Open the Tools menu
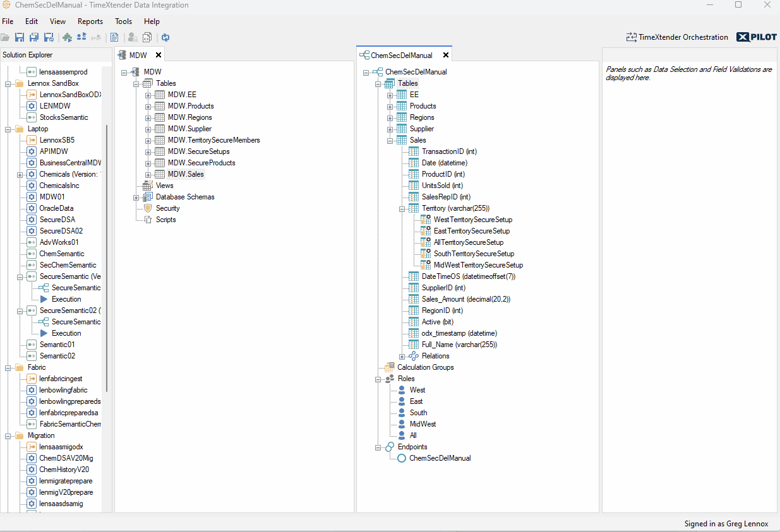The width and height of the screenshot is (780, 532). [124, 21]
